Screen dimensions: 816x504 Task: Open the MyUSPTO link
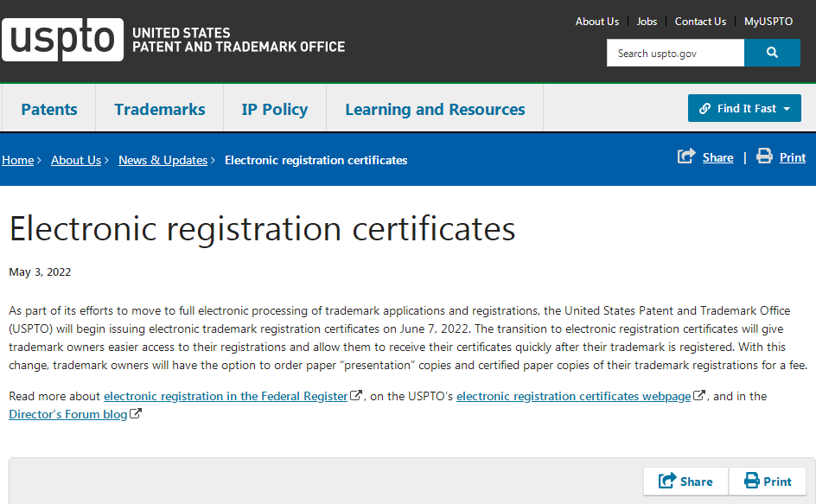coord(768,22)
